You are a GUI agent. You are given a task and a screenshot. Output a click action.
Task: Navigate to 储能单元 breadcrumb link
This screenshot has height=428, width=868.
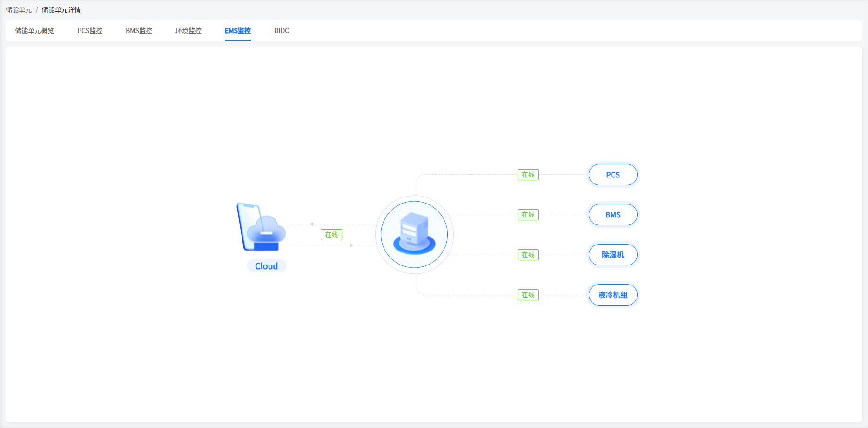point(19,10)
